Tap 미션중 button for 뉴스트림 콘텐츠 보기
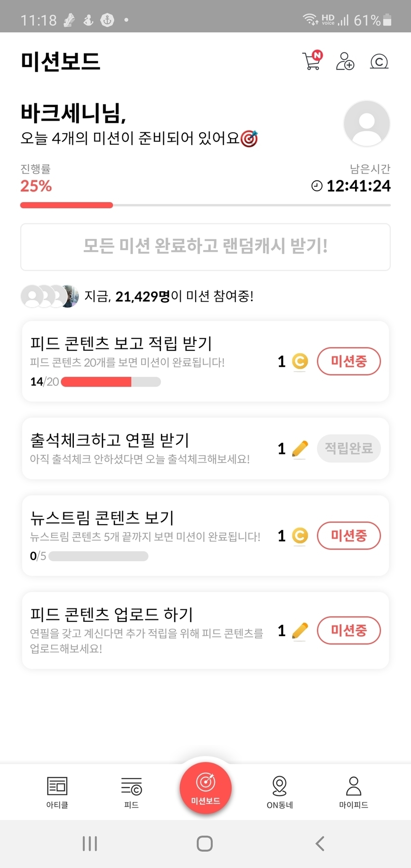The height and width of the screenshot is (868, 411). coord(349,536)
